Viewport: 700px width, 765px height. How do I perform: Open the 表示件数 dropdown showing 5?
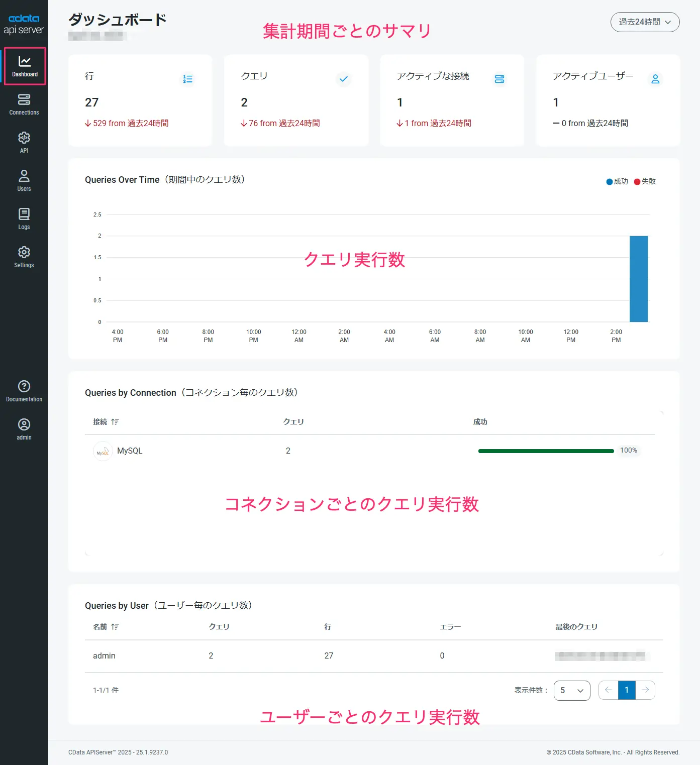tap(571, 690)
